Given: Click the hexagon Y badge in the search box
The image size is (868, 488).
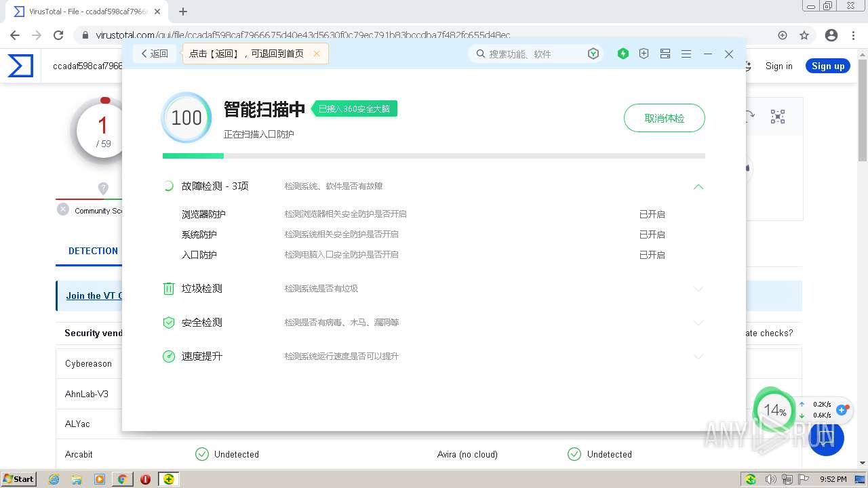Looking at the screenshot, I should (x=593, y=54).
